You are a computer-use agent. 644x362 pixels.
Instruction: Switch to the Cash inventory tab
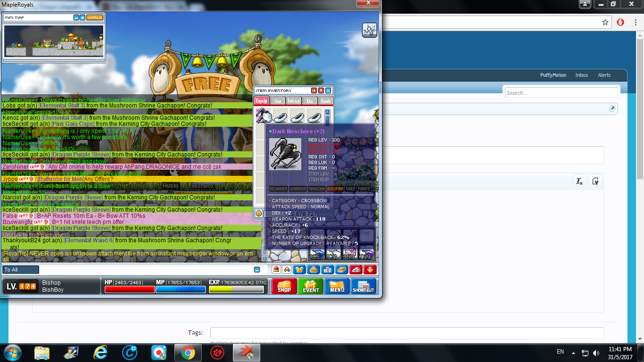pyautogui.click(x=326, y=101)
